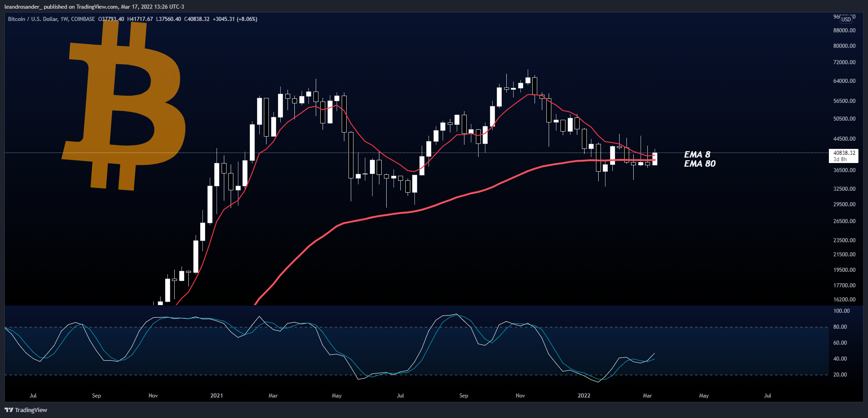Click the change value +3045.31 (+8.06%)
The width and height of the screenshot is (868, 418).
pyautogui.click(x=235, y=19)
